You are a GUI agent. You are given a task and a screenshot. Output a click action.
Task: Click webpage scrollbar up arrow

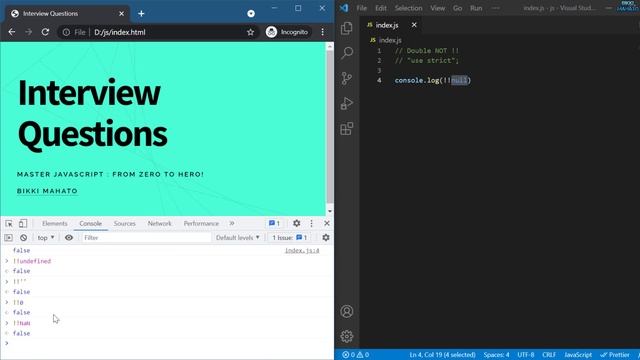330,46
